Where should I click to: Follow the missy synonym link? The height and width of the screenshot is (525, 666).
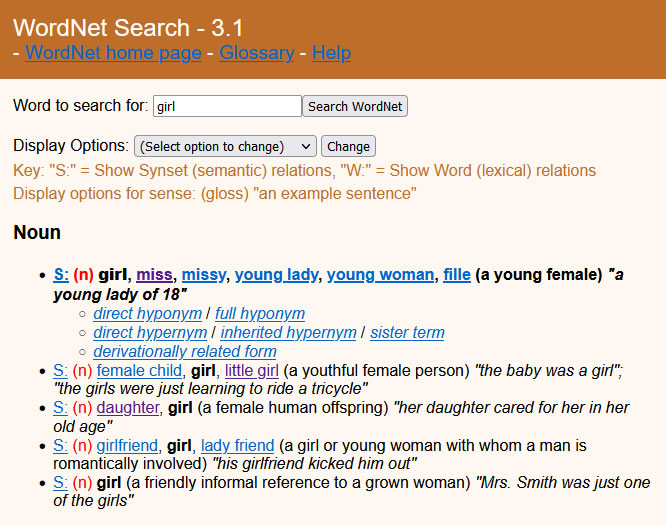[204, 275]
